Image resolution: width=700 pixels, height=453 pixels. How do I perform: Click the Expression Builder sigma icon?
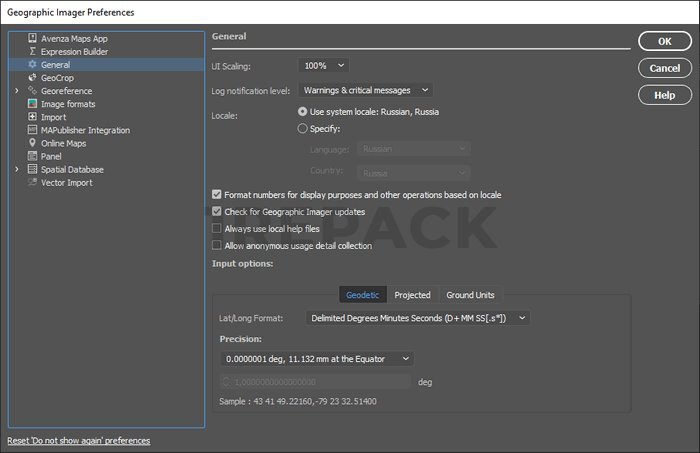[x=33, y=51]
